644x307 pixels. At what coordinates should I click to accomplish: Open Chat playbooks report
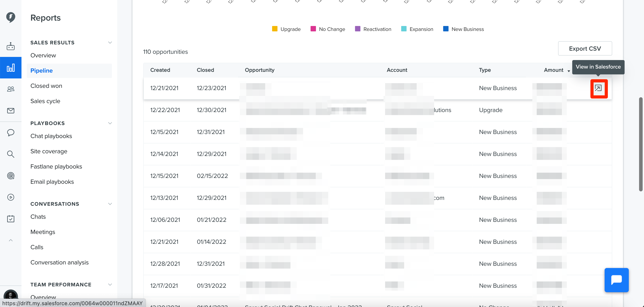pyautogui.click(x=51, y=136)
